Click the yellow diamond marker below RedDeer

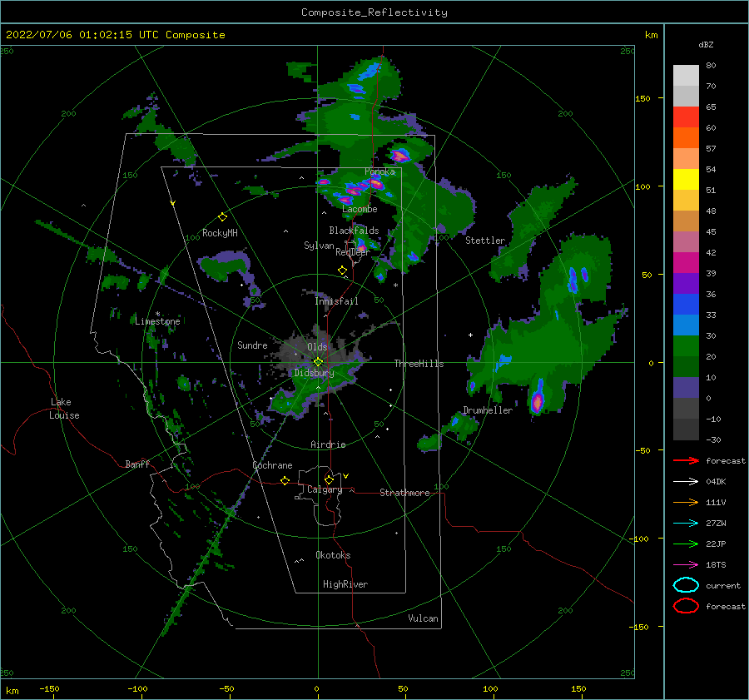click(342, 271)
